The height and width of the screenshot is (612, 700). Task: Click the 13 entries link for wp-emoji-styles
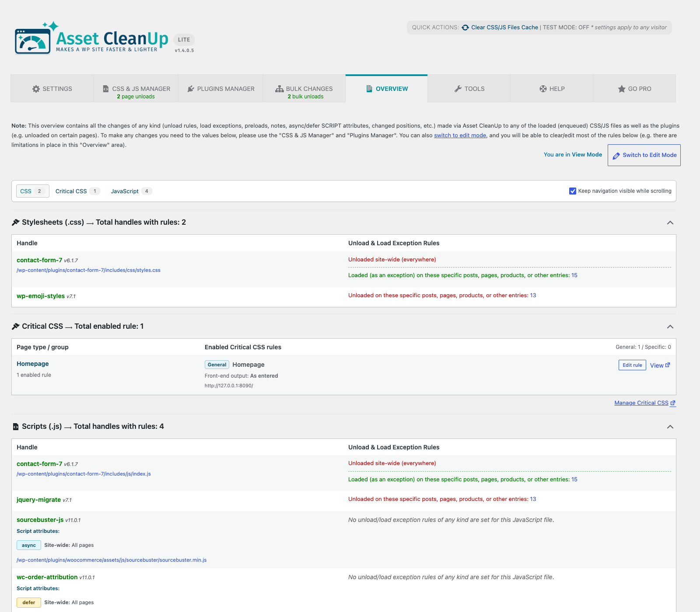pos(533,296)
